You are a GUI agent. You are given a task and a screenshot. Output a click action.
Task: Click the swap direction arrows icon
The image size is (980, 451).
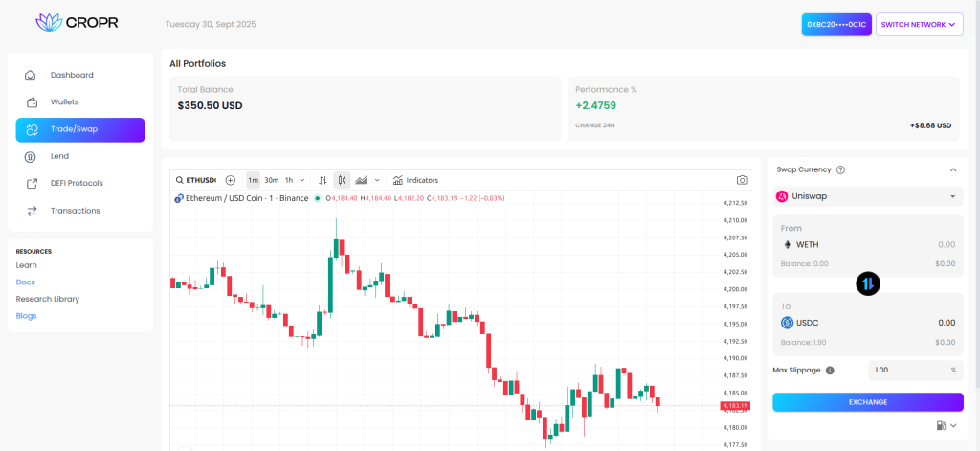pos(868,283)
